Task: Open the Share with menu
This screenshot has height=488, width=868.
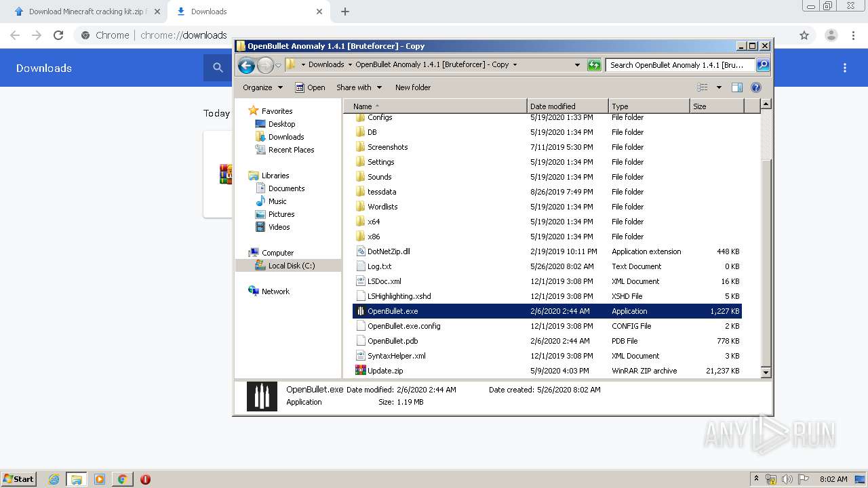Action: click(x=359, y=87)
